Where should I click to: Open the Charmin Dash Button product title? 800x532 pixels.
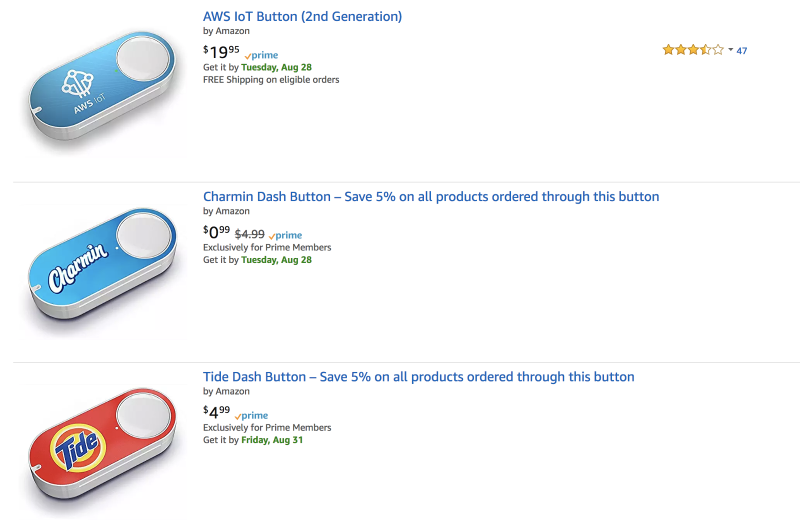430,196
